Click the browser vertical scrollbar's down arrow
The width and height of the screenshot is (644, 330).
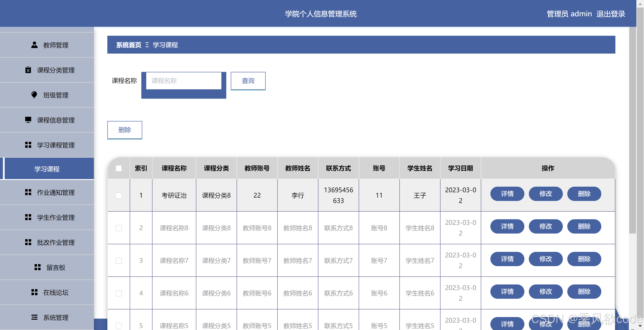coord(640,326)
